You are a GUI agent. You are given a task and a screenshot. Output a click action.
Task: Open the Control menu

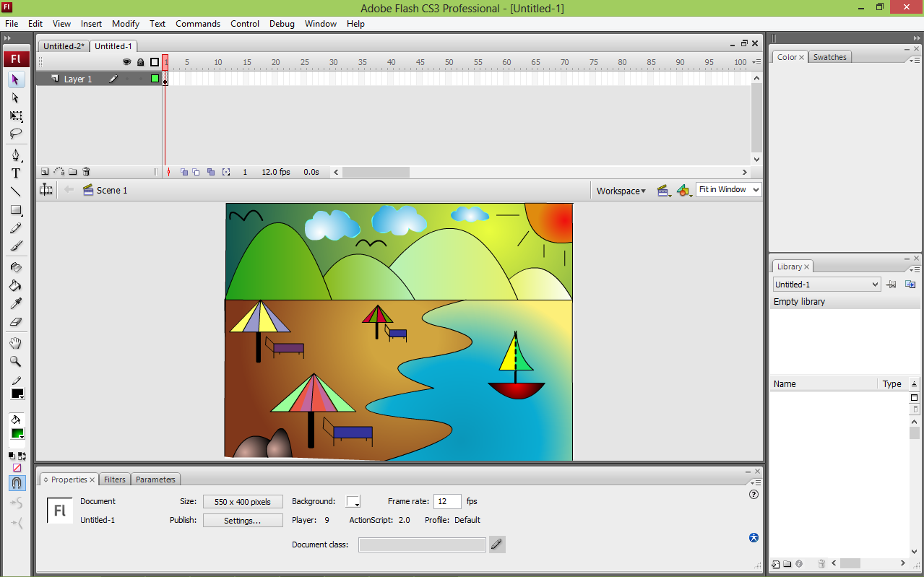point(245,23)
